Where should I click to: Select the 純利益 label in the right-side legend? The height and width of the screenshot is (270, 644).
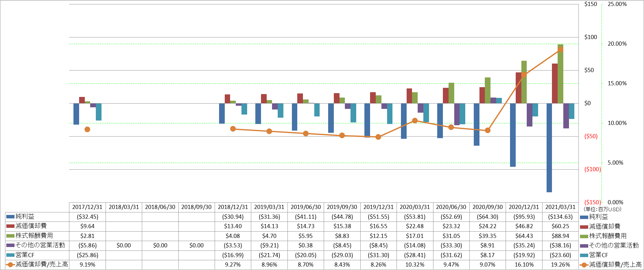click(598, 217)
